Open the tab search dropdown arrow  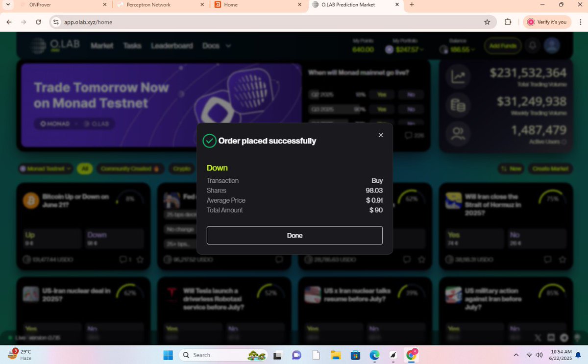click(x=7, y=5)
